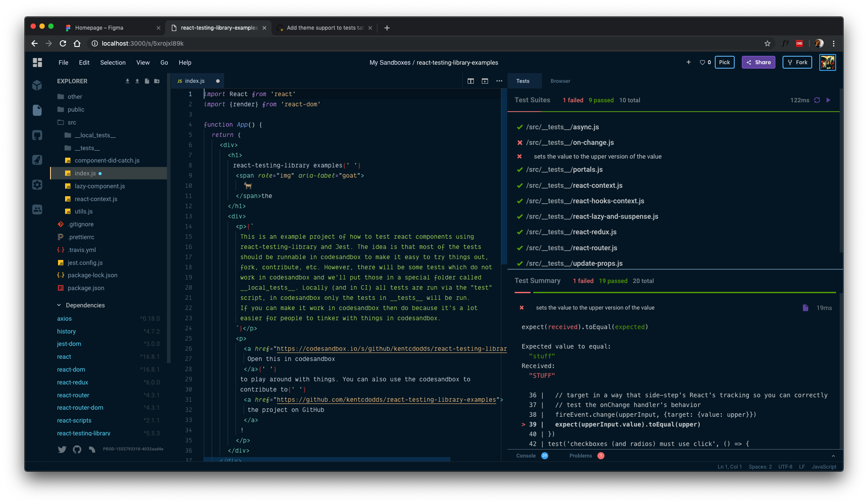
Task: Expand the src folder
Action: pos(72,122)
